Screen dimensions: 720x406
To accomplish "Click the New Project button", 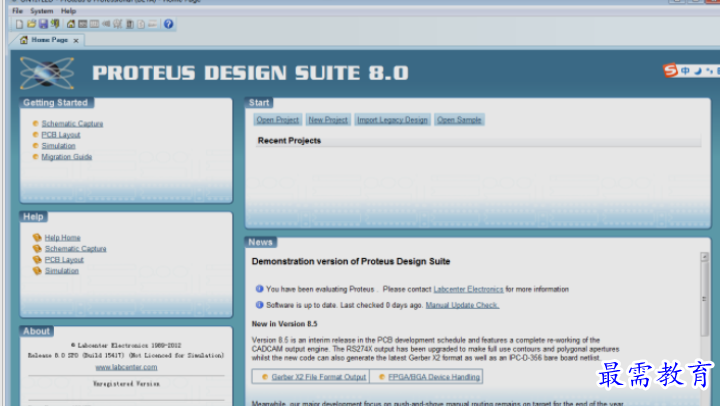I will (328, 120).
